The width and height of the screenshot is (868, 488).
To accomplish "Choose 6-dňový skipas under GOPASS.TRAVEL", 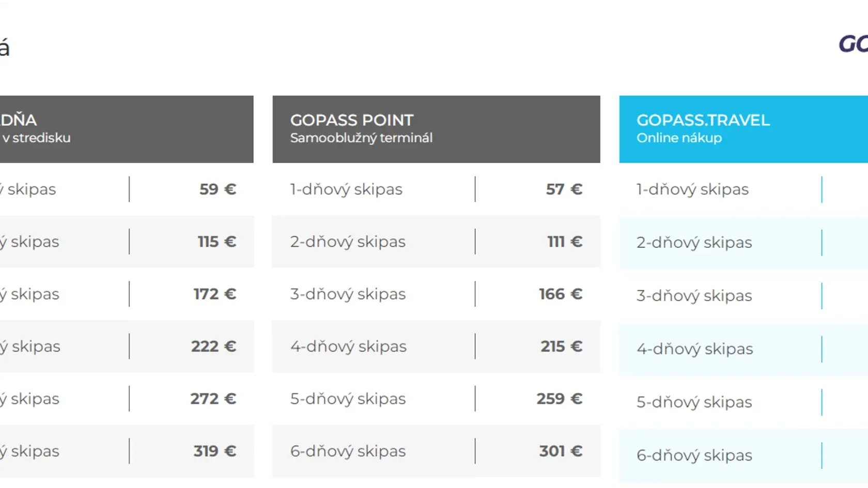I will tap(694, 455).
